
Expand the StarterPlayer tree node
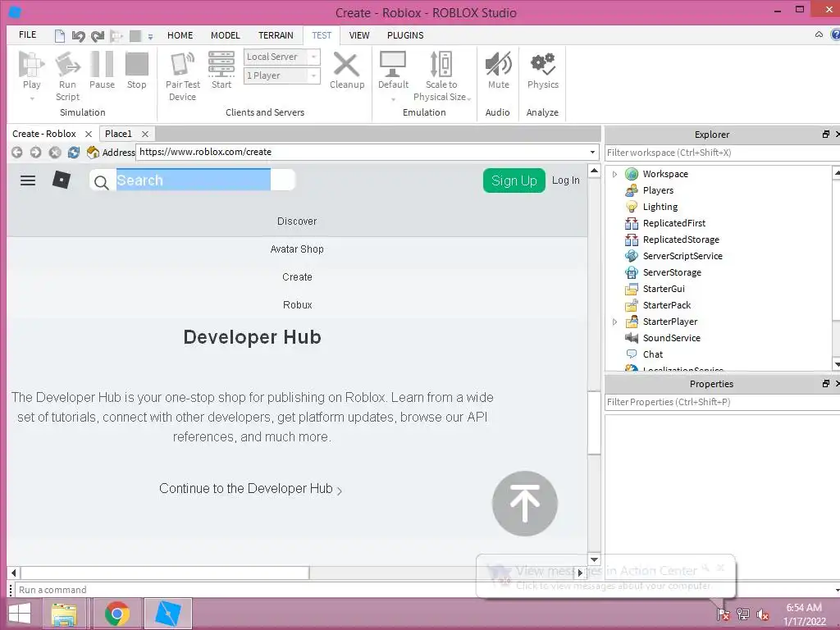pyautogui.click(x=614, y=322)
